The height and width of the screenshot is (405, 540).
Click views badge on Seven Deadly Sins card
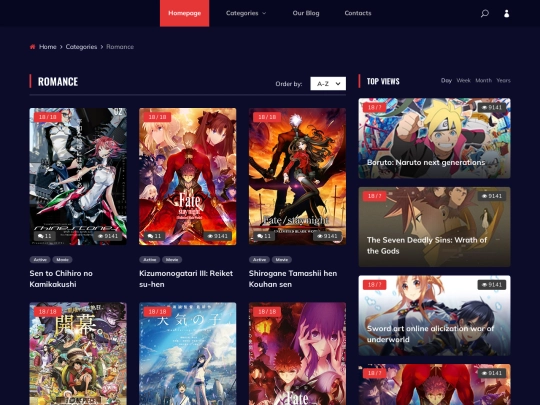[492, 196]
